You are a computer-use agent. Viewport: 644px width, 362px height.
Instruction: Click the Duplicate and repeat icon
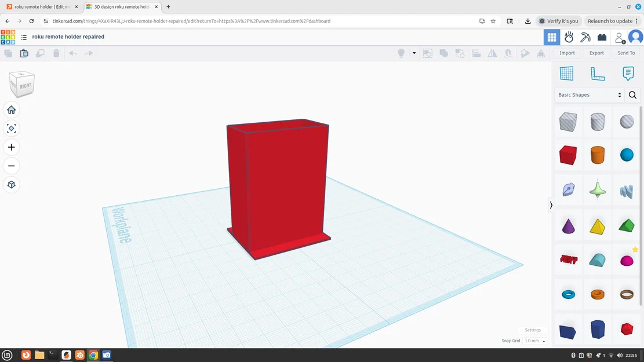[x=40, y=53]
